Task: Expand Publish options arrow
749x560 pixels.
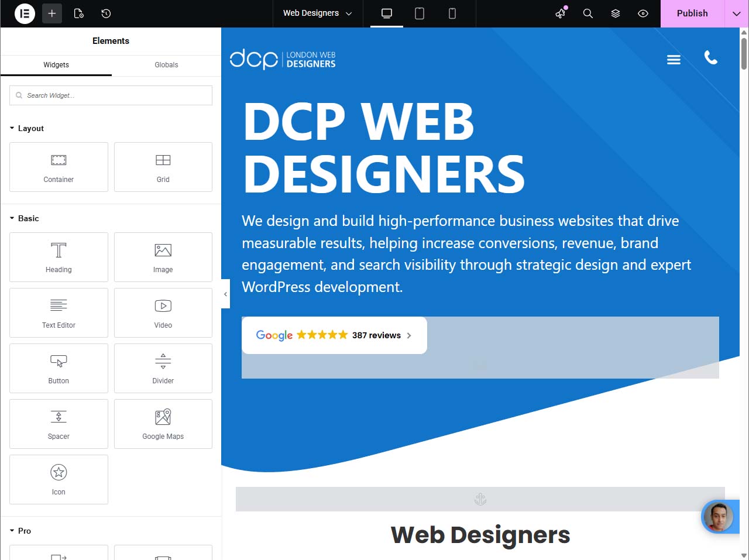Action: 736,13
